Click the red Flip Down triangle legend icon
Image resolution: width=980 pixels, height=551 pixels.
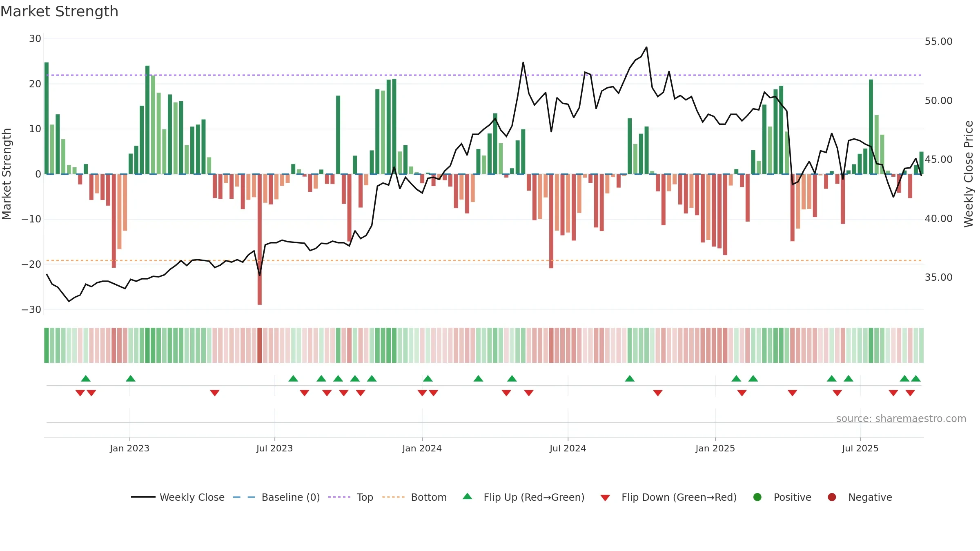pyautogui.click(x=605, y=498)
